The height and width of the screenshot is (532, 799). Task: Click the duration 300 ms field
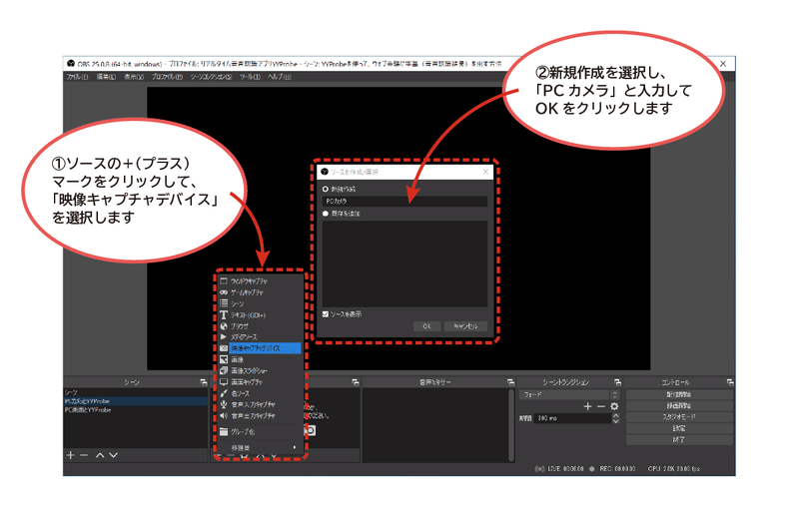click(572, 418)
